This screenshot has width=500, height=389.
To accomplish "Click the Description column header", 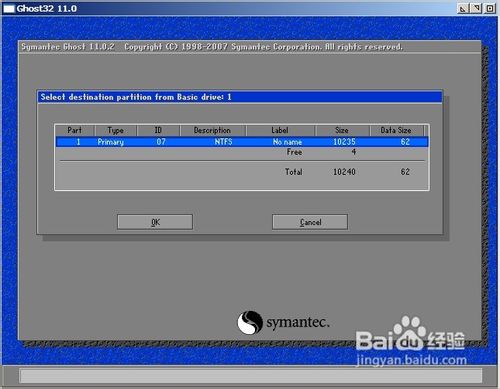I will [213, 130].
